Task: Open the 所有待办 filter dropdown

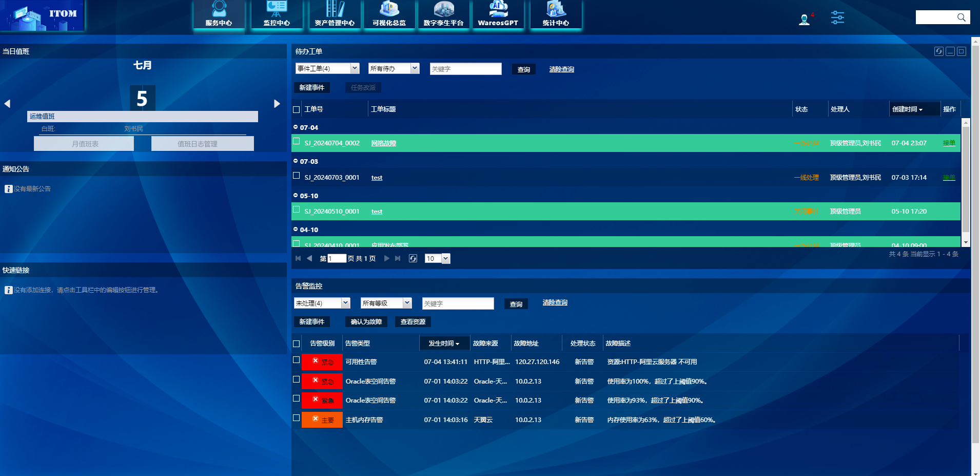Action: click(394, 68)
